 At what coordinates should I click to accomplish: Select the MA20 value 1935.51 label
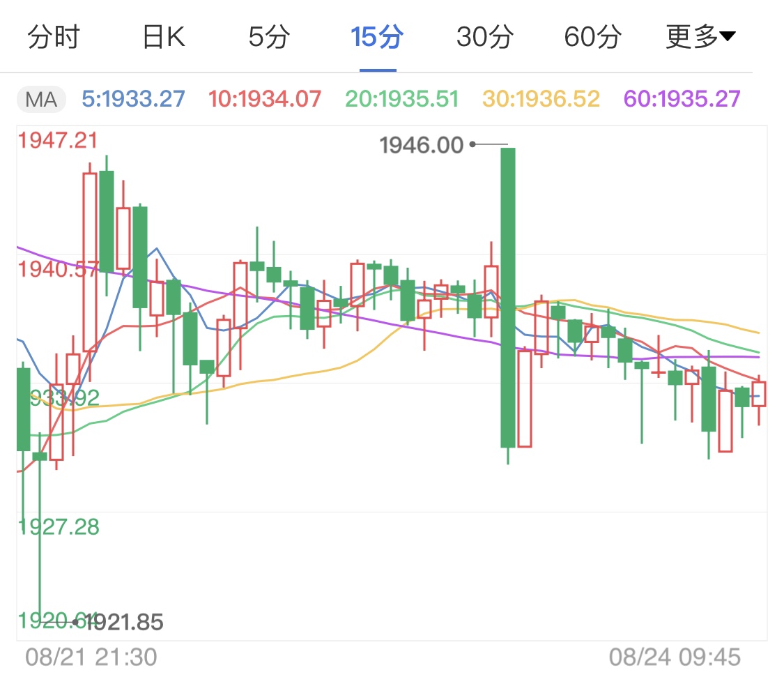click(x=402, y=100)
